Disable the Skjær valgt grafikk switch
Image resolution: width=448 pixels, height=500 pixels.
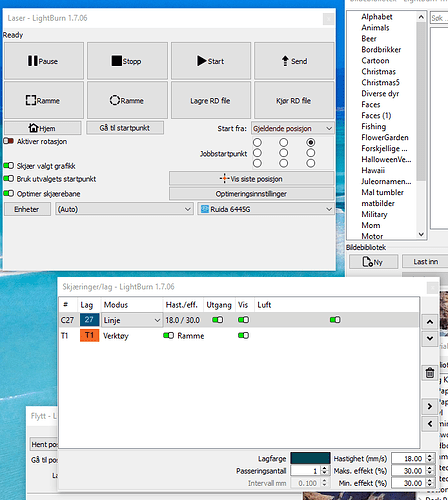pos(8,166)
